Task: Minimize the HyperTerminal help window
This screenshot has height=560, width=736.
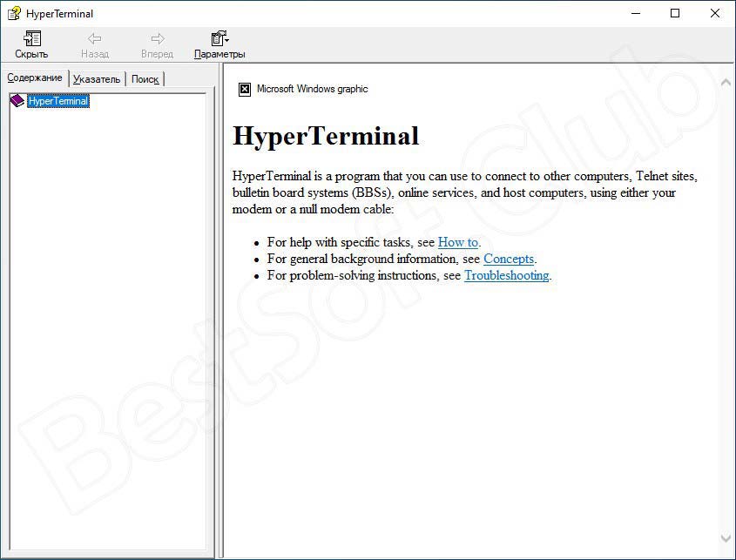Action: click(x=636, y=13)
